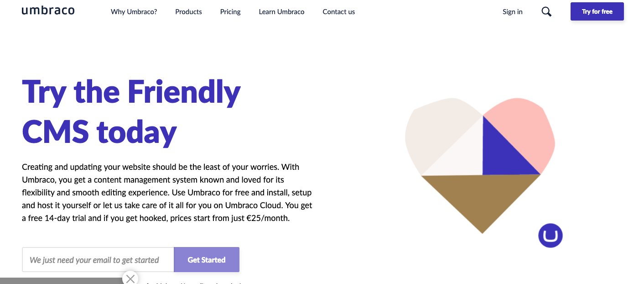Select Contact us in the navigation

(338, 11)
